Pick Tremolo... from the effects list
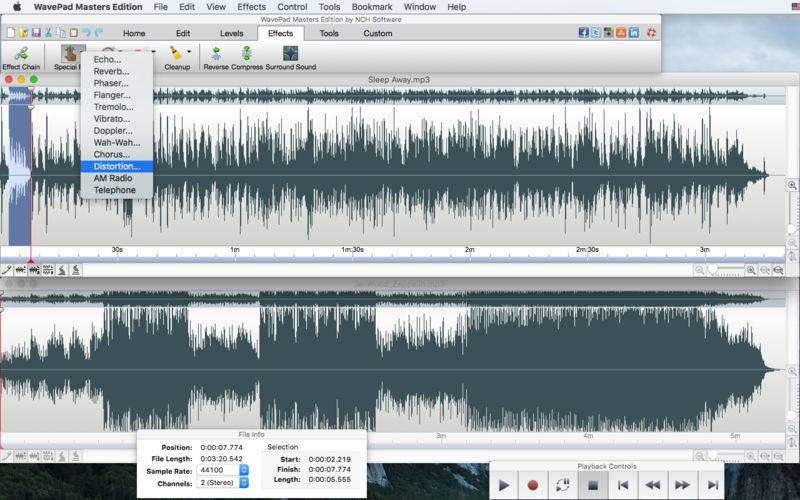Viewport: 800px width, 500px height. tap(117, 107)
